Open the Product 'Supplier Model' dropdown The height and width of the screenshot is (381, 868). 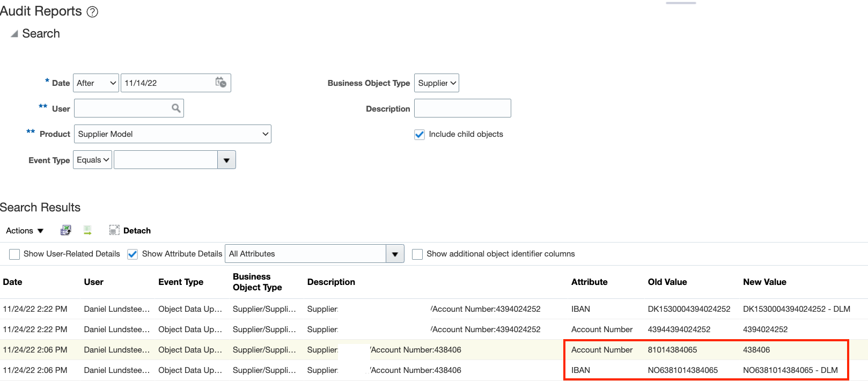click(x=173, y=134)
